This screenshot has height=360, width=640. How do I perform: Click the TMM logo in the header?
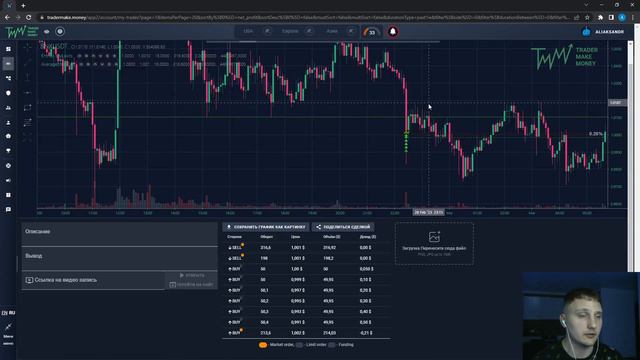(22, 31)
